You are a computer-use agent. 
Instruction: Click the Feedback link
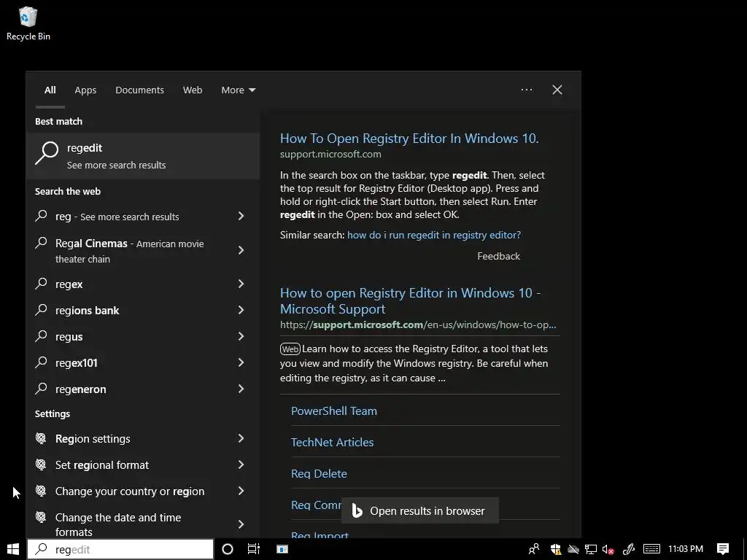(499, 256)
